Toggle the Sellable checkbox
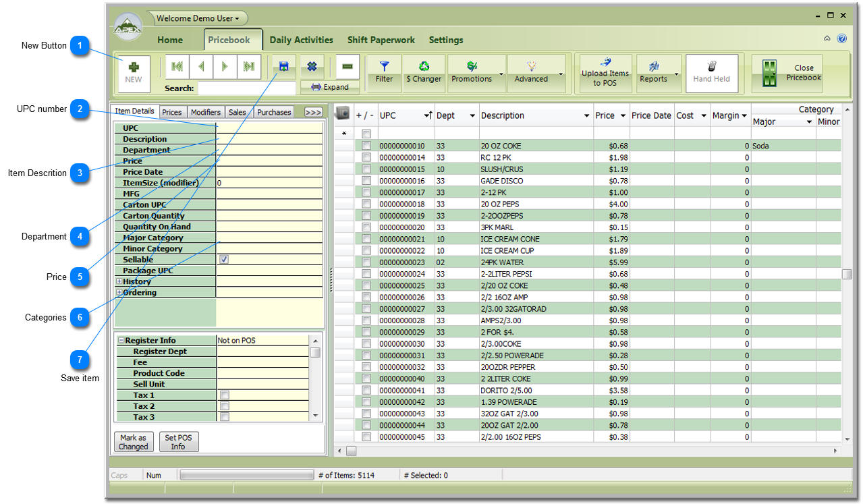 tap(224, 260)
